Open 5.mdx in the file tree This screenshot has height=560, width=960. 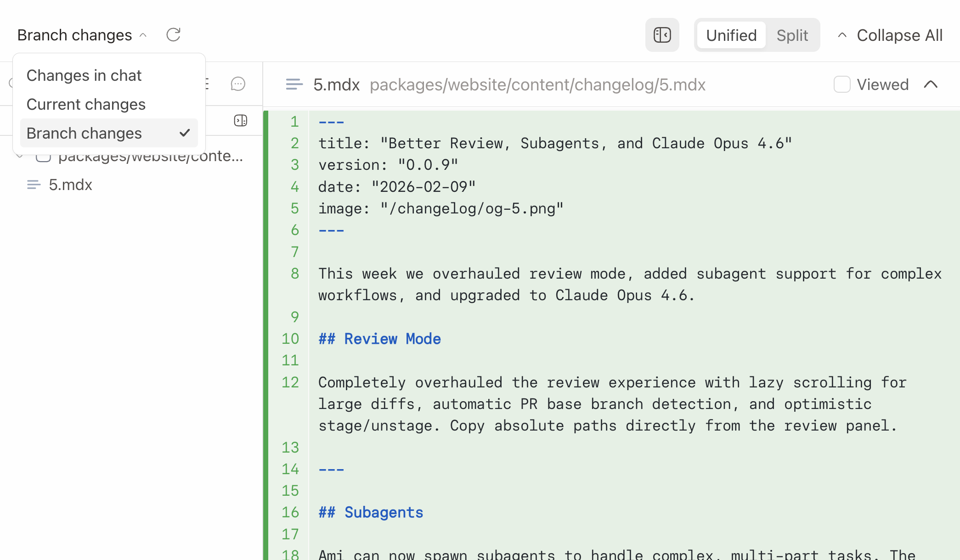point(70,185)
